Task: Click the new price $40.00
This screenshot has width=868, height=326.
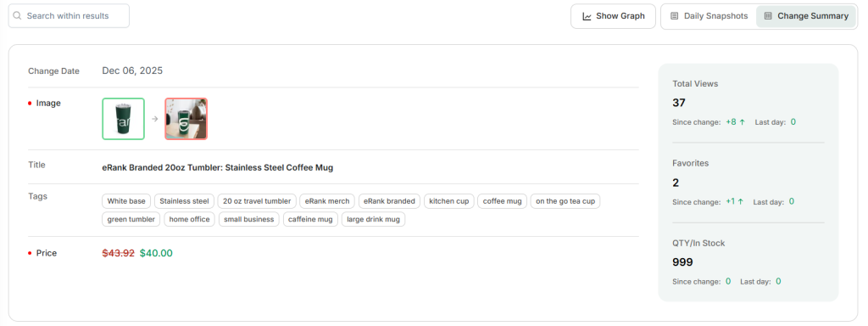Action: pyautogui.click(x=156, y=253)
